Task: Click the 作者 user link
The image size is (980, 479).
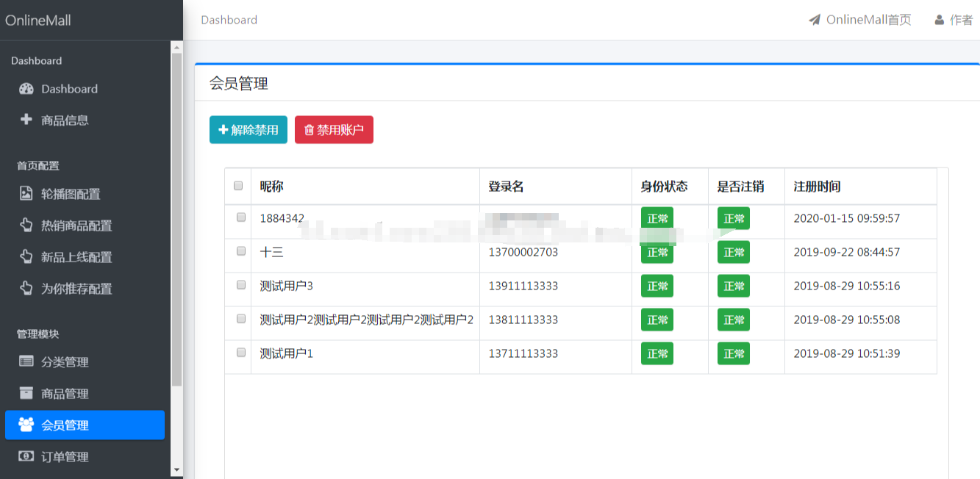Action: pyautogui.click(x=954, y=20)
